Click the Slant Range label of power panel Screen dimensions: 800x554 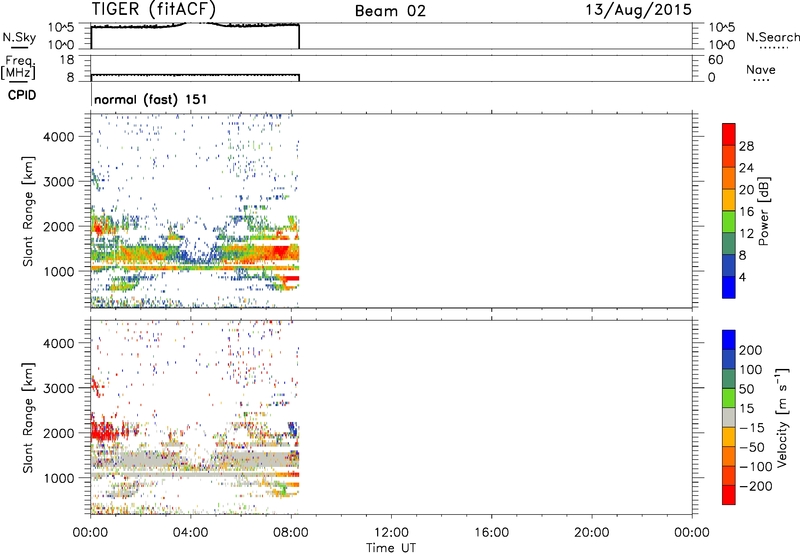click(28, 211)
